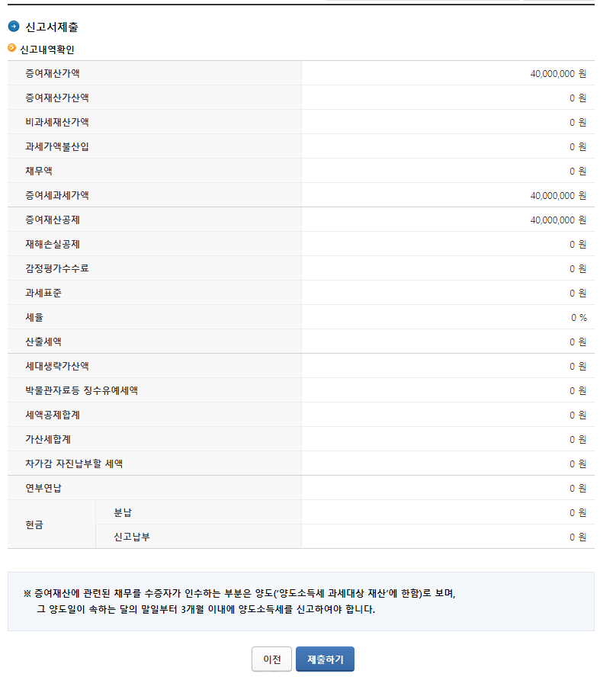Viewport: 616px width, 680px height.
Task: Click the 차가감 자진납부할 세액 value 0 원
Action: [578, 463]
